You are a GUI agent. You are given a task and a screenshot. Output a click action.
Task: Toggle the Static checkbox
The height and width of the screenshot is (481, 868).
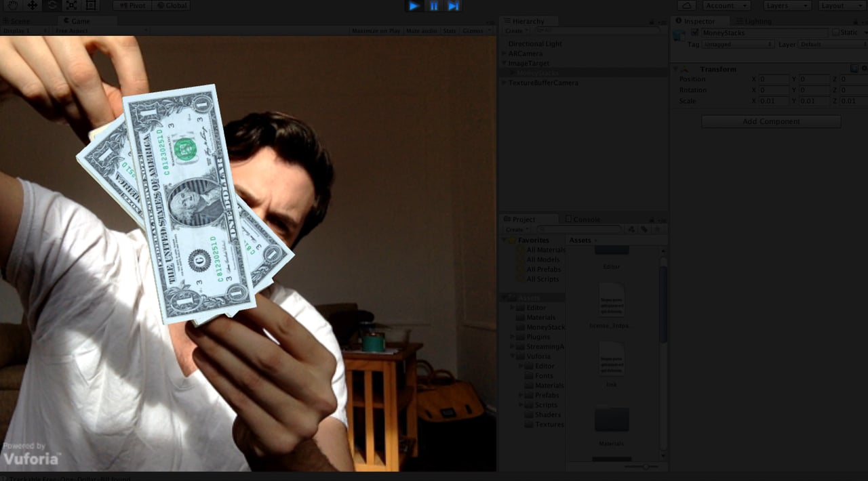coord(835,33)
